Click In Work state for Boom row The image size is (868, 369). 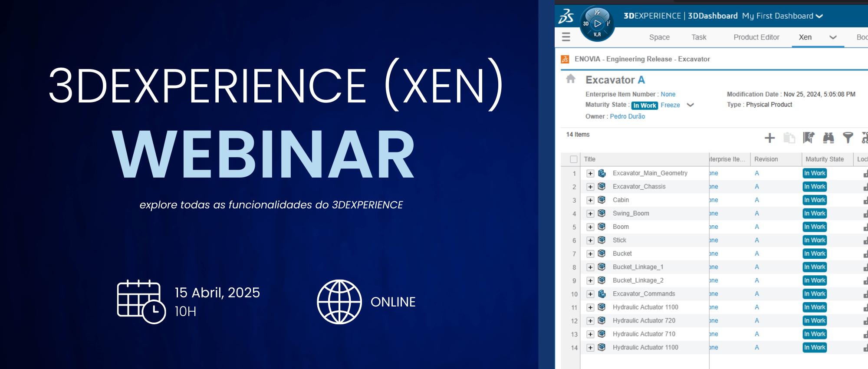pos(815,227)
